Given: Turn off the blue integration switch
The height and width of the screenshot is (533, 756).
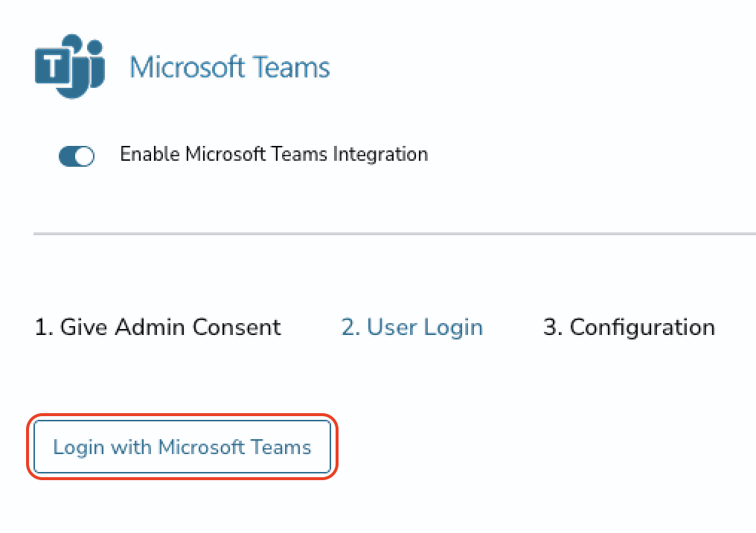Looking at the screenshot, I should coord(76,156).
